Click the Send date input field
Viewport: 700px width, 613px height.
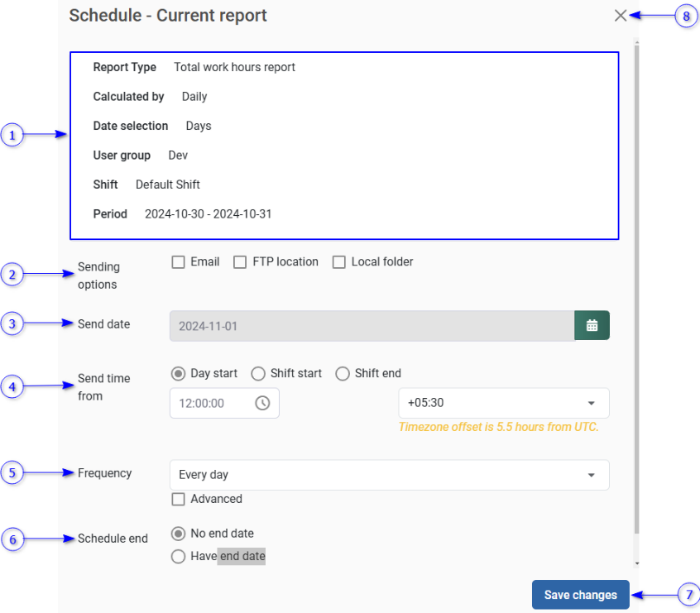(x=372, y=326)
